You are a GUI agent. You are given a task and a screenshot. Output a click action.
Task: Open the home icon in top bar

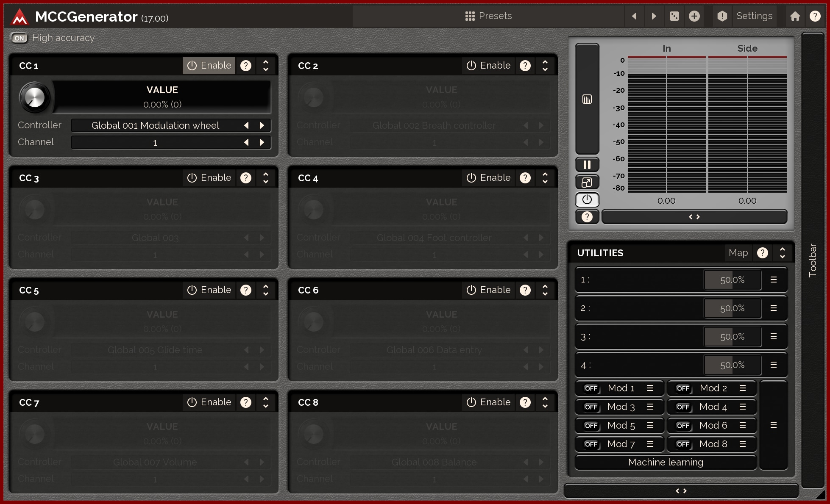(x=795, y=16)
